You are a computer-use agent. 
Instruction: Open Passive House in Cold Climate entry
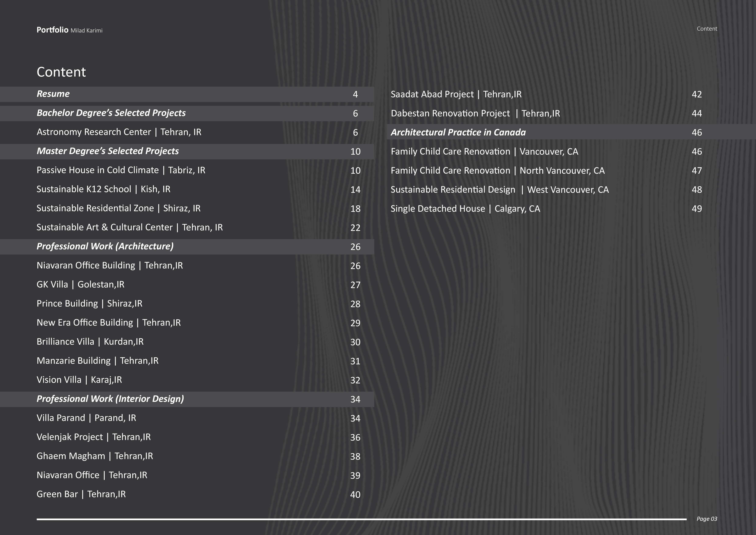click(121, 170)
